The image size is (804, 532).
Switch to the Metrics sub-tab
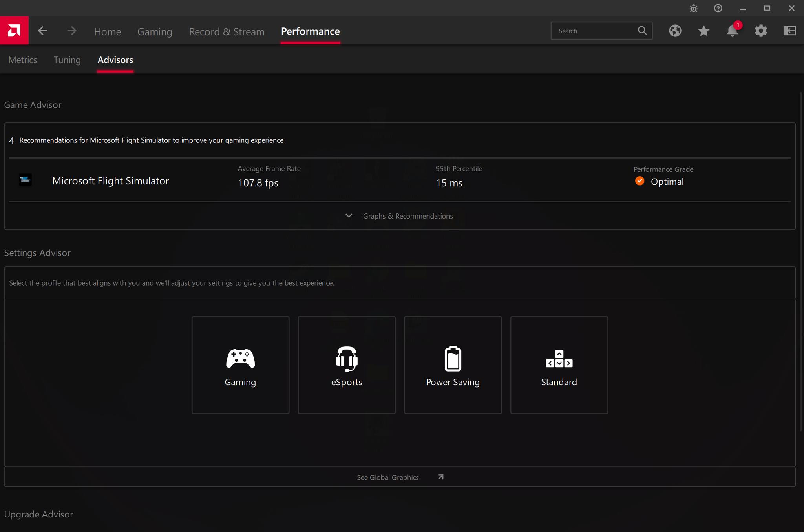pyautogui.click(x=23, y=60)
